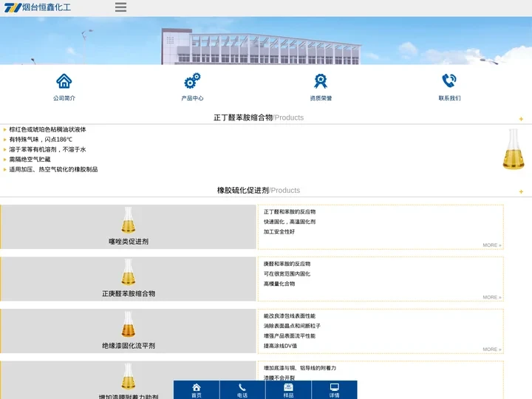Click the 消除表面晶点和间断粒子 description line
Screen dimensions: 532x399
coord(292,326)
